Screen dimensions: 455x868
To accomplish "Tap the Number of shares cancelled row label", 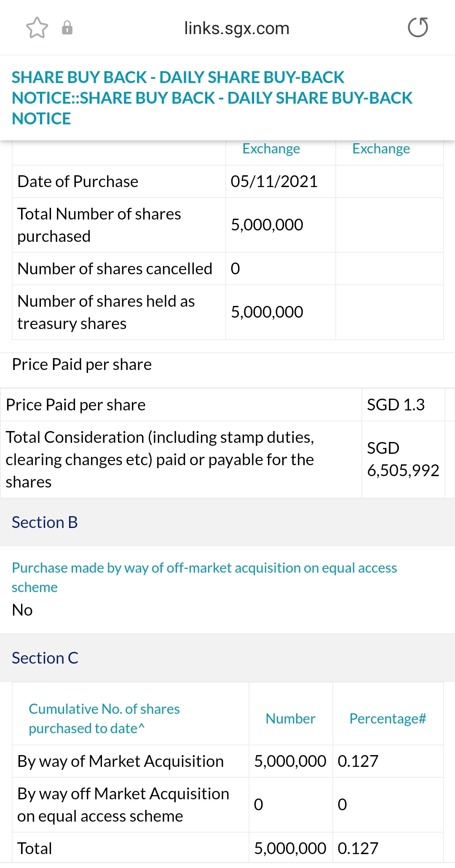I will pos(115,269).
